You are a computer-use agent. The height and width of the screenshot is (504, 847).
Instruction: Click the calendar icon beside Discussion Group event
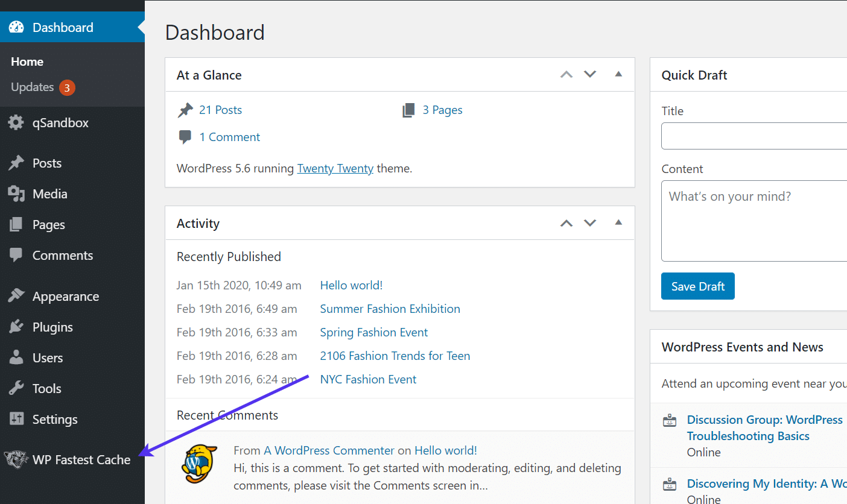click(670, 420)
